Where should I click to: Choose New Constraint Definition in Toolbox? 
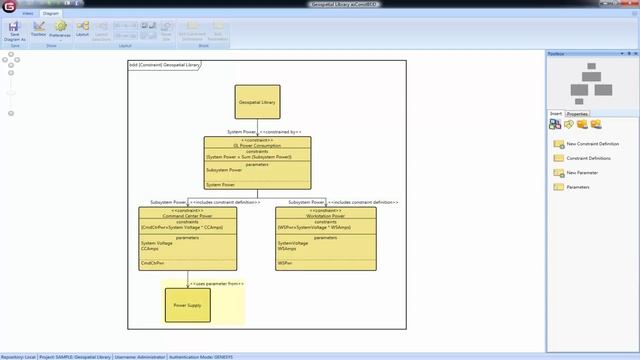pos(586,144)
